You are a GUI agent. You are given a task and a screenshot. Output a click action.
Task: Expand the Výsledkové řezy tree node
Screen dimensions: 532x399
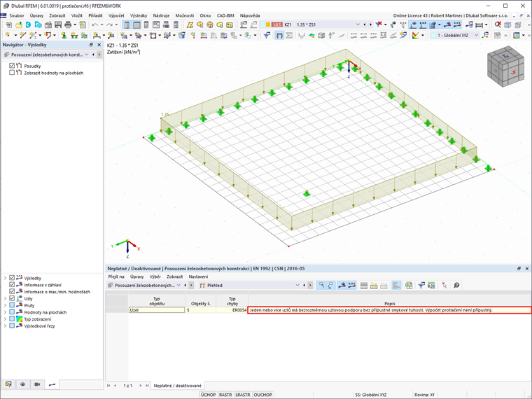pos(5,325)
